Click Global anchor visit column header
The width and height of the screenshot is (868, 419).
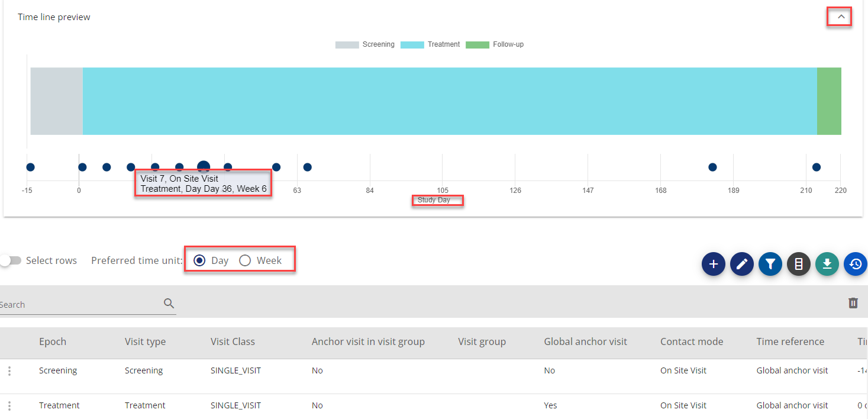click(x=585, y=342)
